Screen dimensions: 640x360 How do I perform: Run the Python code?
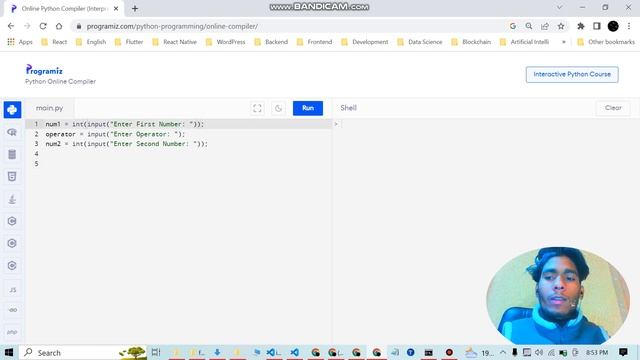[x=308, y=108]
